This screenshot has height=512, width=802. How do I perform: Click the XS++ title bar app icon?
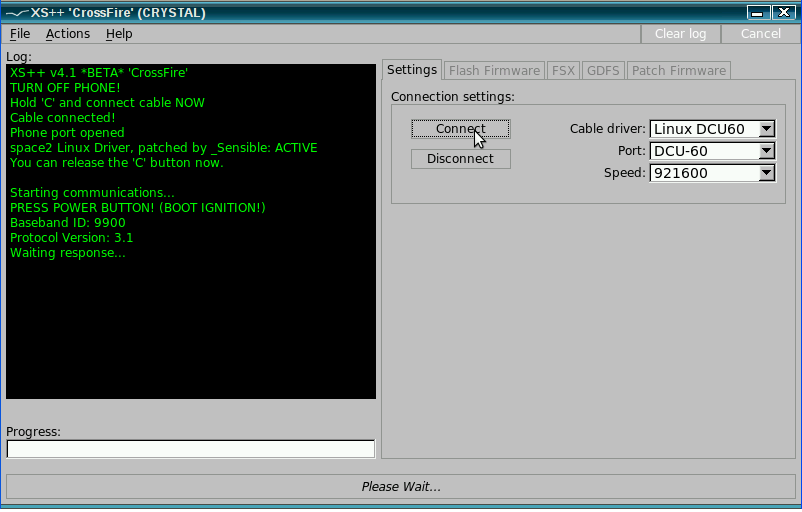17,13
